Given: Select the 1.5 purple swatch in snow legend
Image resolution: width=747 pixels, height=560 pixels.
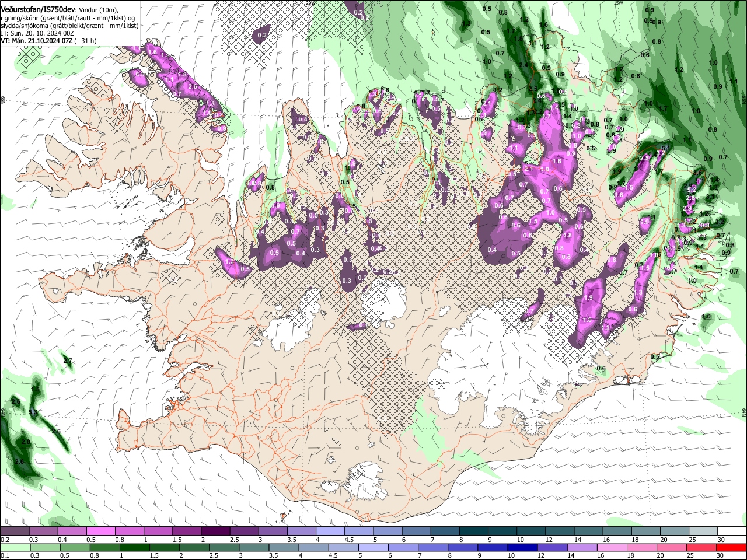Looking at the screenshot, I should click(187, 531).
